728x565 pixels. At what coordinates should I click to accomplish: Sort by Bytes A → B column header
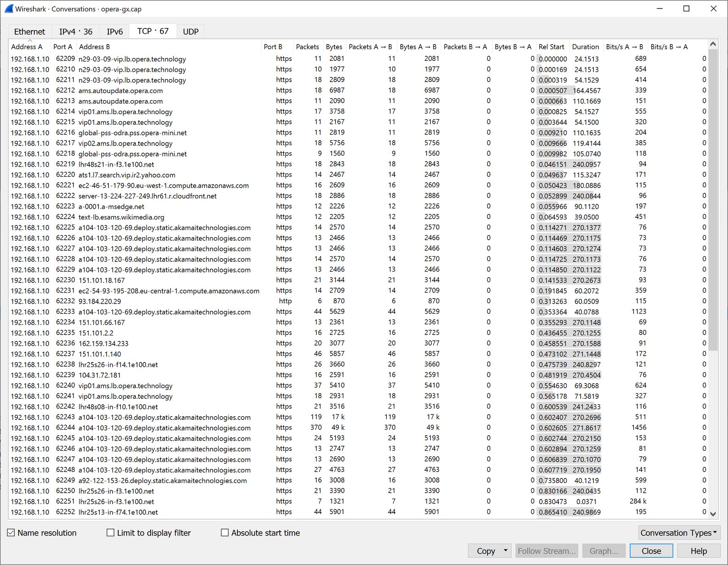[419, 47]
